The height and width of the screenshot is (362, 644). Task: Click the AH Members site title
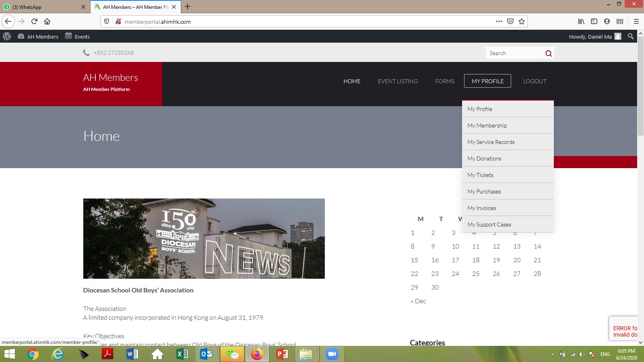pos(110,78)
